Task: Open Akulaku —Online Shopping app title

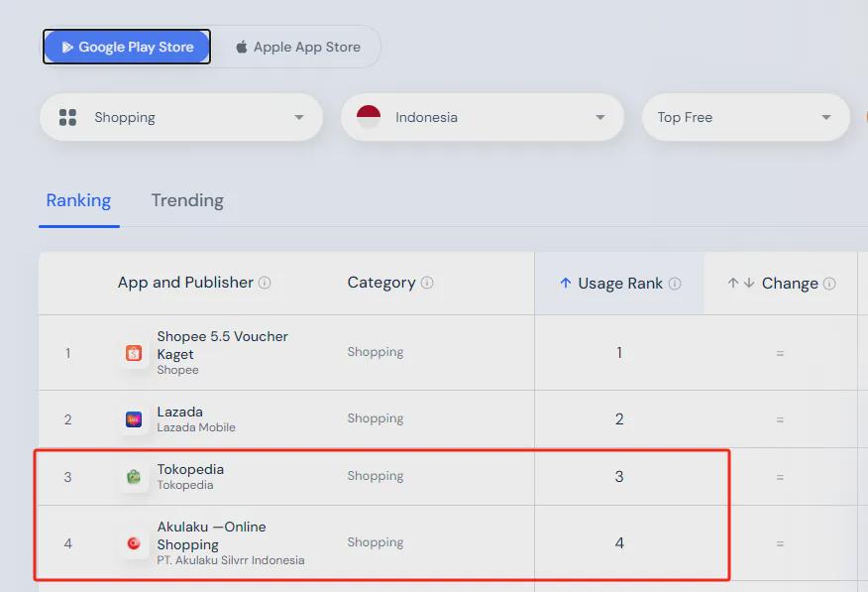Action: point(211,535)
